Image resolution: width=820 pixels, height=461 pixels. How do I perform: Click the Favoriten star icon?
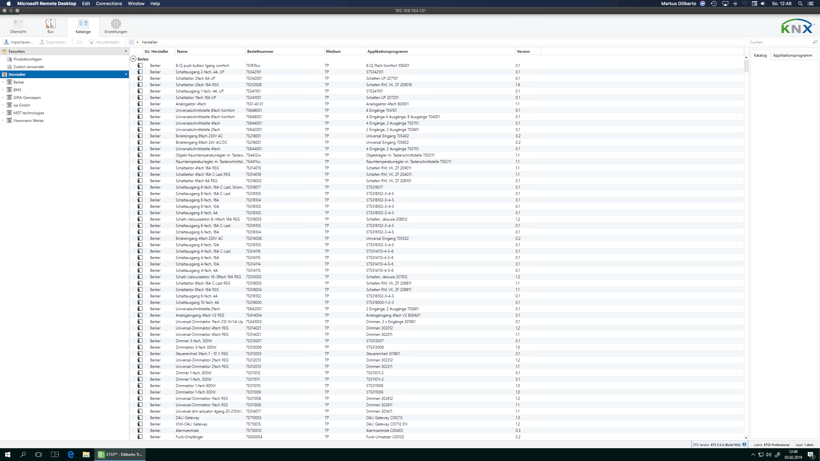5,52
